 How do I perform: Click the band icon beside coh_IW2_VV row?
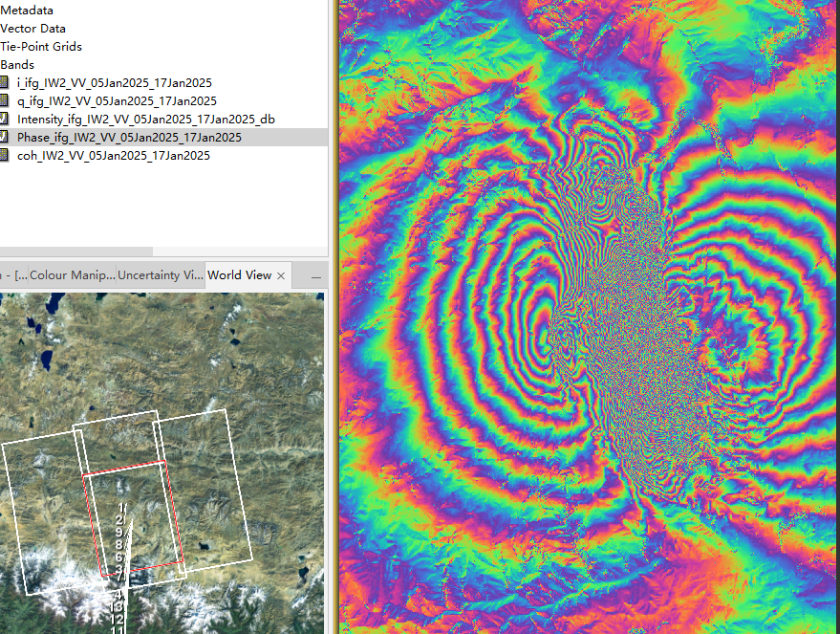[4, 156]
